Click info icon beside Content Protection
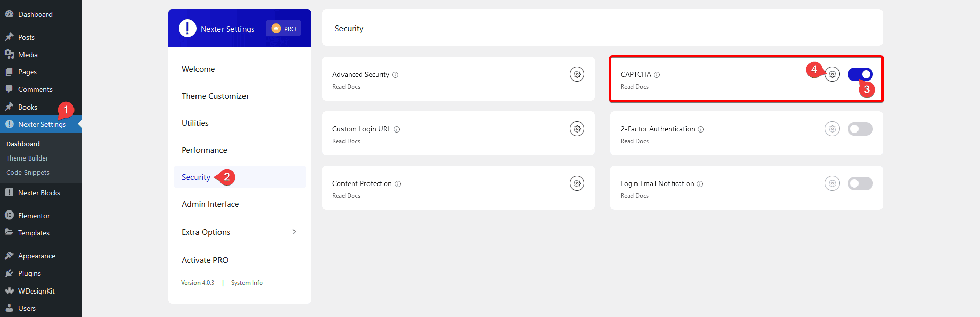980x317 pixels. click(x=398, y=184)
